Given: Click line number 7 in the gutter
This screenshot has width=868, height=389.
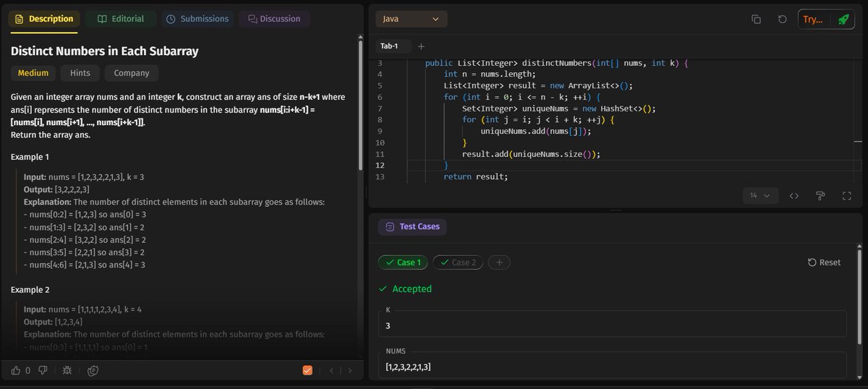Looking at the screenshot, I should pos(380,108).
